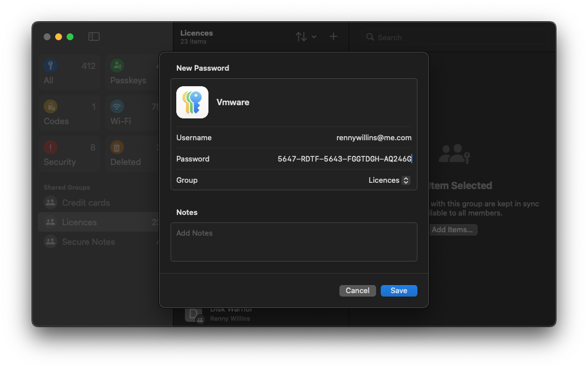Save the new password entry
Screen dimensions: 588x369
(399, 291)
